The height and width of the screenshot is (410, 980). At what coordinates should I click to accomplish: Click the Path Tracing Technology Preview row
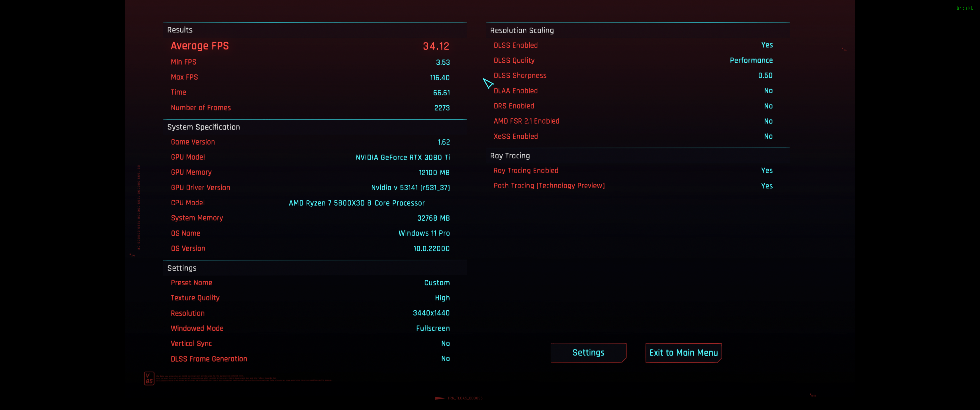(549, 186)
